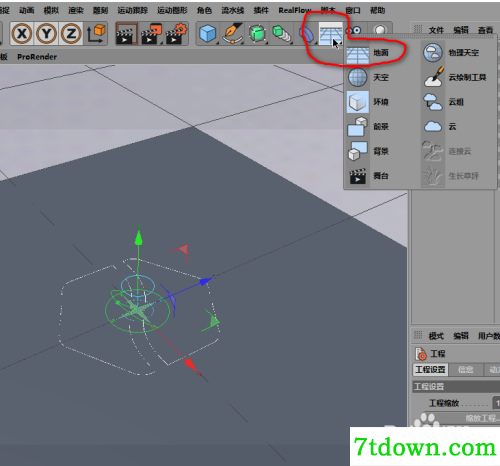Open the spline pen tool dropdown
The image size is (500, 466).
232,33
